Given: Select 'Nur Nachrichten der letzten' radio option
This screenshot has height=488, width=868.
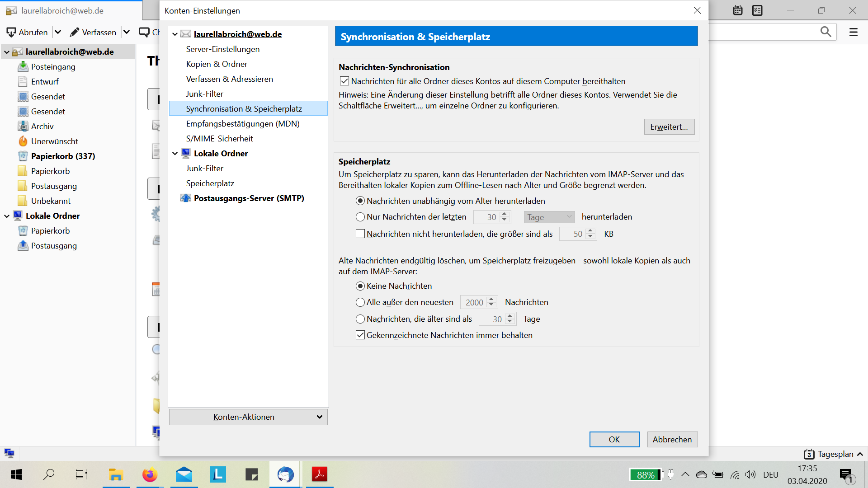Looking at the screenshot, I should [360, 217].
